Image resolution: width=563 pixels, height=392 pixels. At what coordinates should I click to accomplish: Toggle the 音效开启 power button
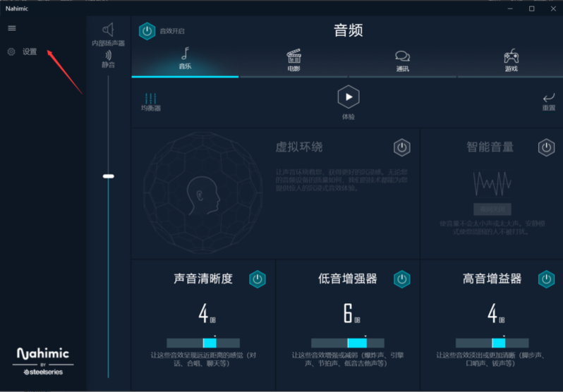(147, 31)
